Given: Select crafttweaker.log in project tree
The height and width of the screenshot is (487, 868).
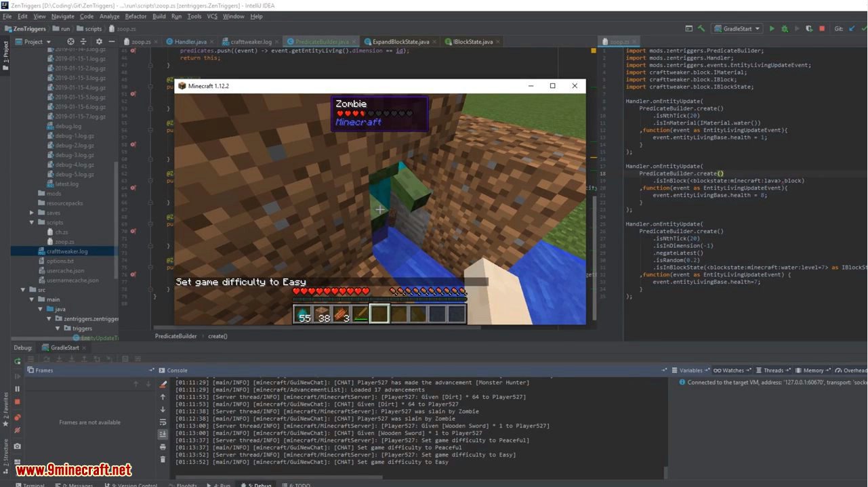Looking at the screenshot, I should pos(67,251).
